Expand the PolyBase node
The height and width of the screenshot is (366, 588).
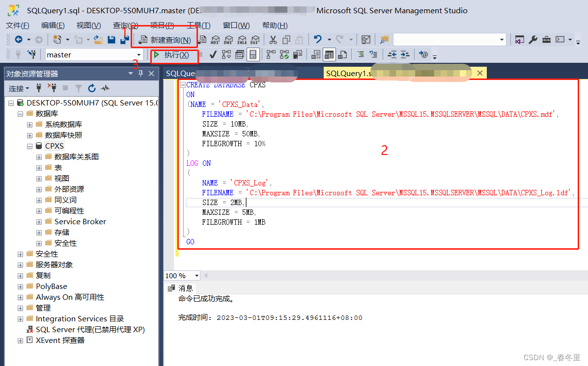20,287
